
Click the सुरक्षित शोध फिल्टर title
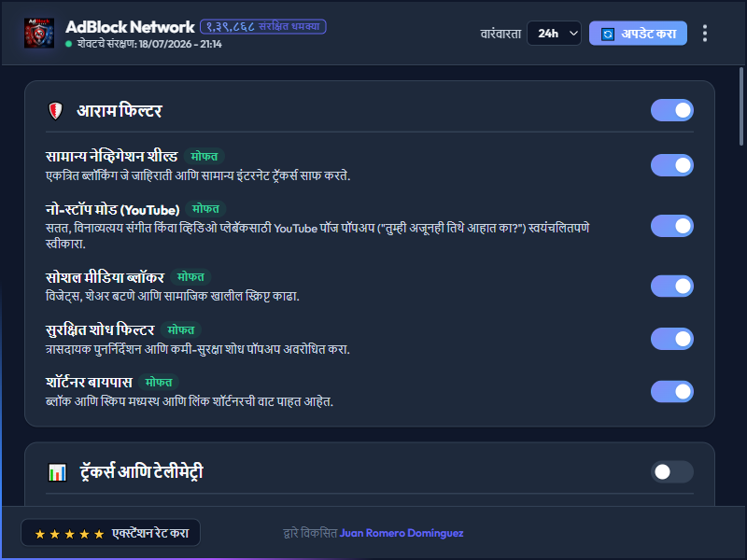click(x=100, y=329)
